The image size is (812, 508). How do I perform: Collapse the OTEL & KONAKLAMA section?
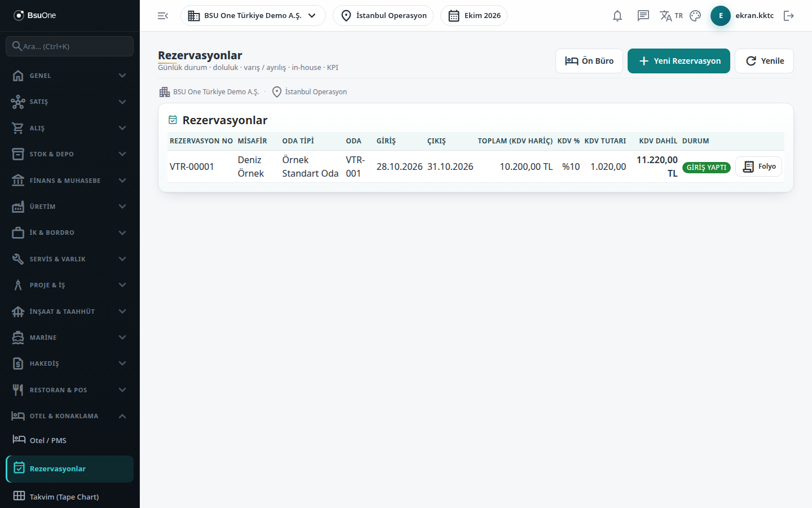[69, 416]
